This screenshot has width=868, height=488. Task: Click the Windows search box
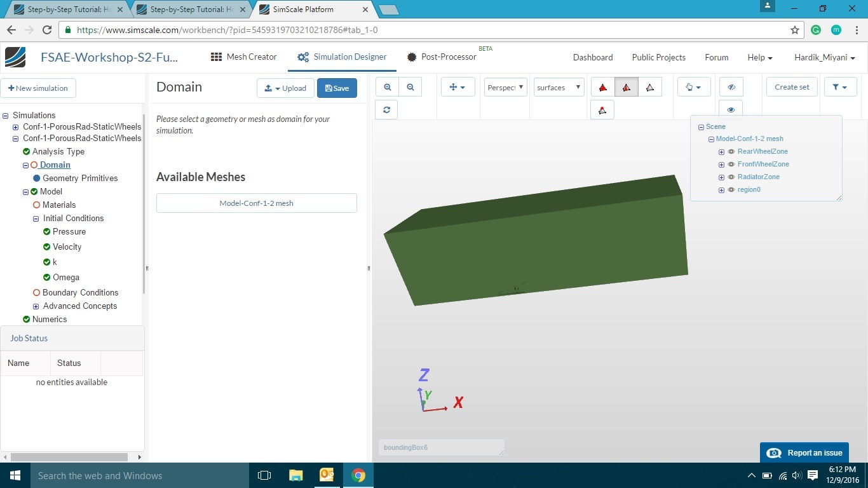tap(140, 475)
